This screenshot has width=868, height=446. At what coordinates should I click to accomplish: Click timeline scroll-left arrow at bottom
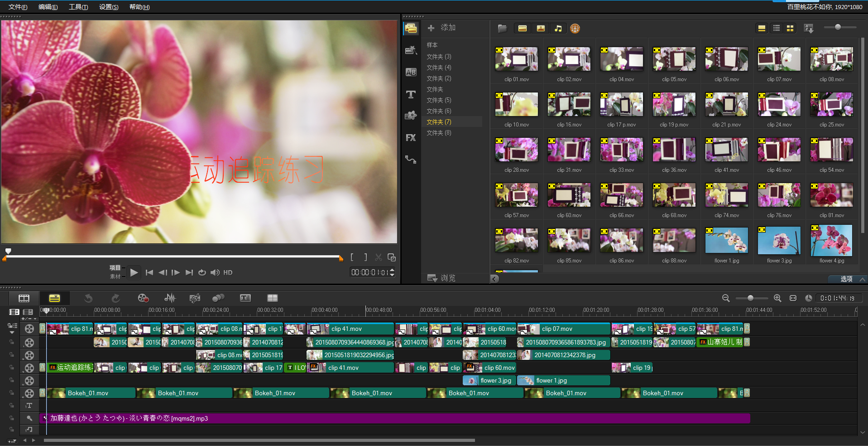[25, 440]
